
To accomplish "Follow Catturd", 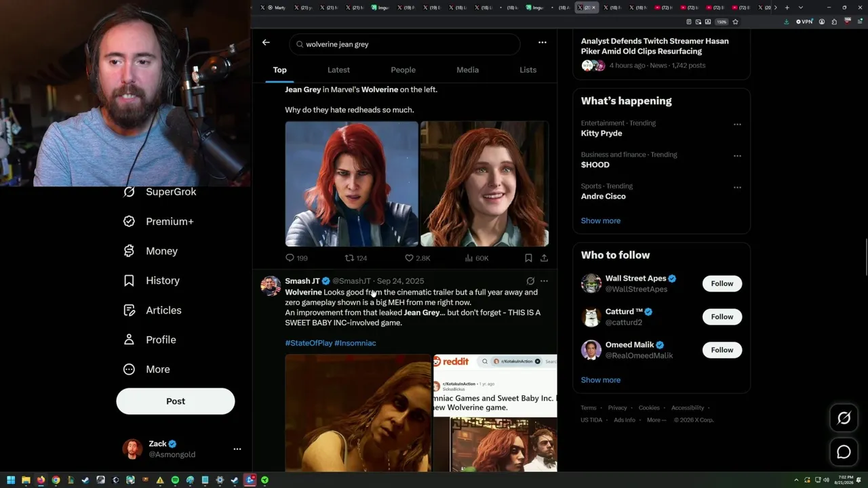I will tap(722, 317).
